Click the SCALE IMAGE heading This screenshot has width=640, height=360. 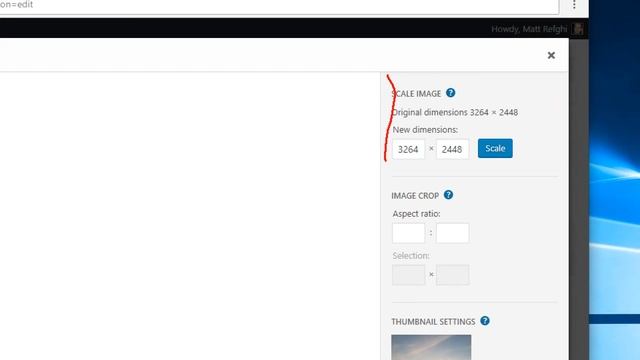coord(416,93)
